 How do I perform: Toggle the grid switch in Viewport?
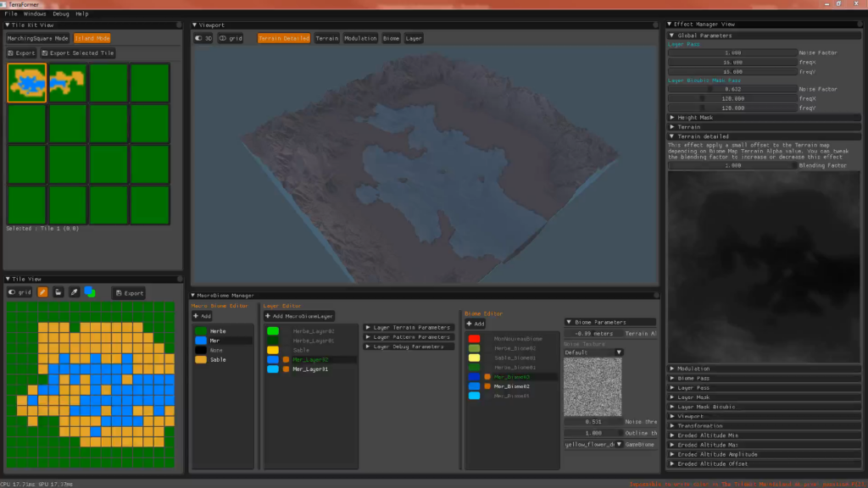click(230, 38)
